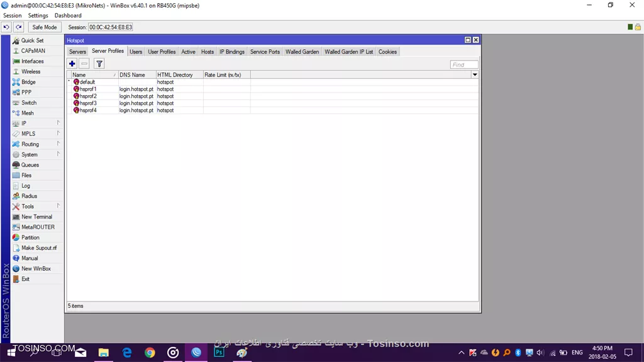Sort by DNS Name column header
The width and height of the screenshot is (644, 362).
[137, 75]
